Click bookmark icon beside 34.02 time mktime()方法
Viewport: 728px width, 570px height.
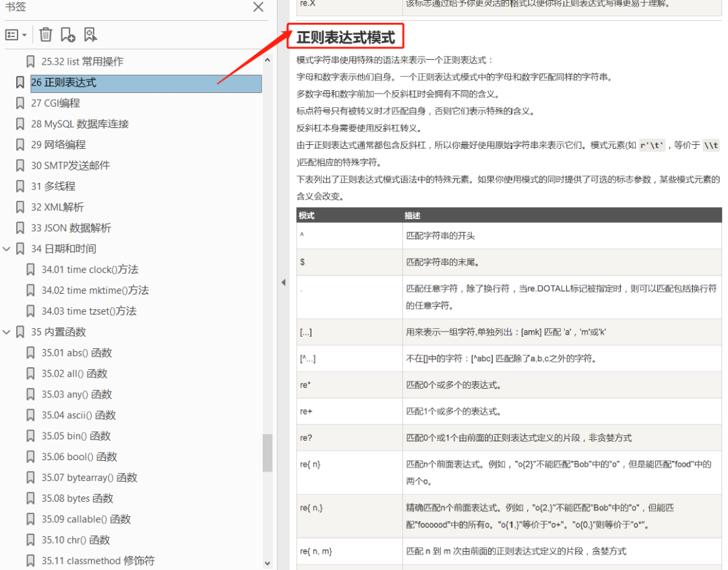tap(30, 290)
